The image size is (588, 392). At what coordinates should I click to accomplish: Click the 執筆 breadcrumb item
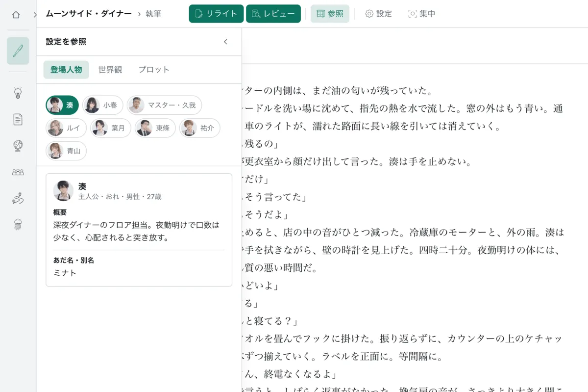pyautogui.click(x=153, y=14)
